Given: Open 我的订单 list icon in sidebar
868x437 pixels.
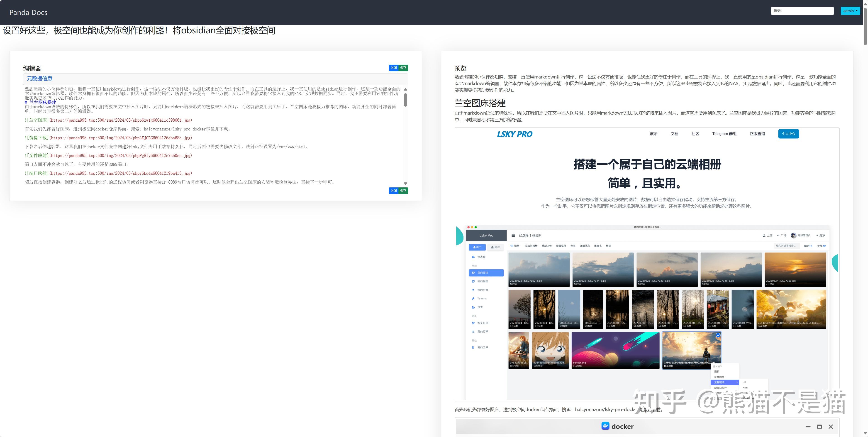Looking at the screenshot, I should point(473,331).
